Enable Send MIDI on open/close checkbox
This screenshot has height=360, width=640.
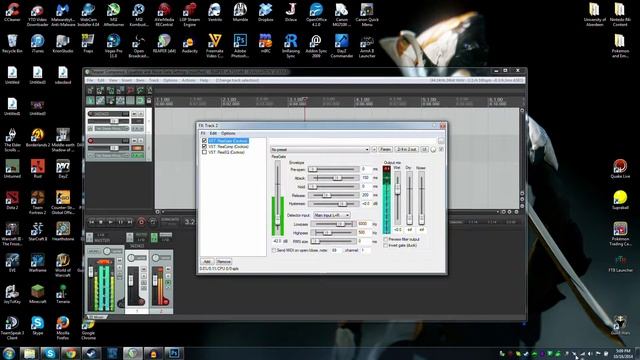coord(274,250)
